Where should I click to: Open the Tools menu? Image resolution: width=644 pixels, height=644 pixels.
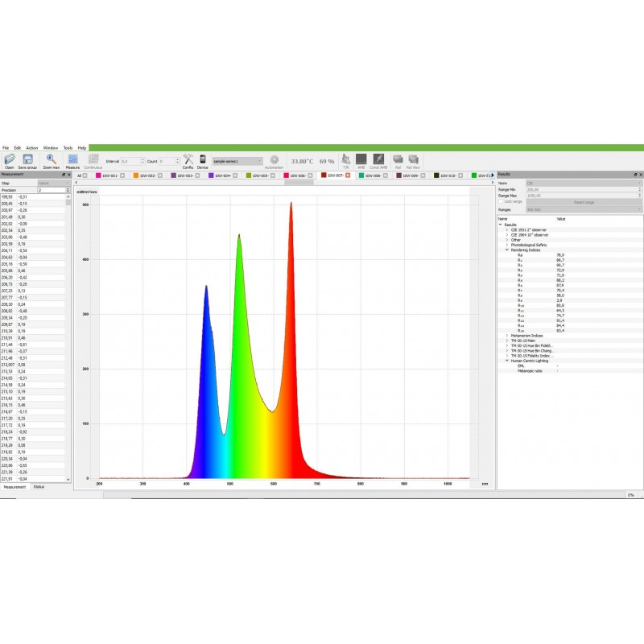point(68,148)
